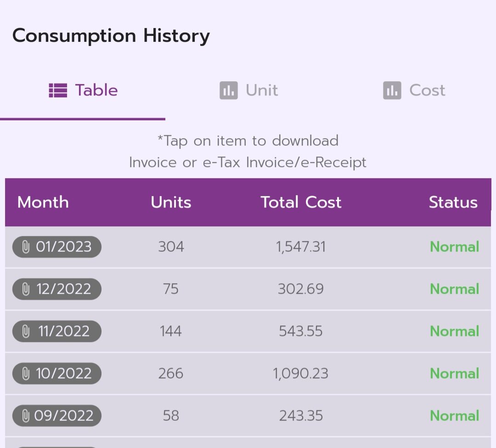Click the table list icon
Image resolution: width=496 pixels, height=448 pixels.
58,90
